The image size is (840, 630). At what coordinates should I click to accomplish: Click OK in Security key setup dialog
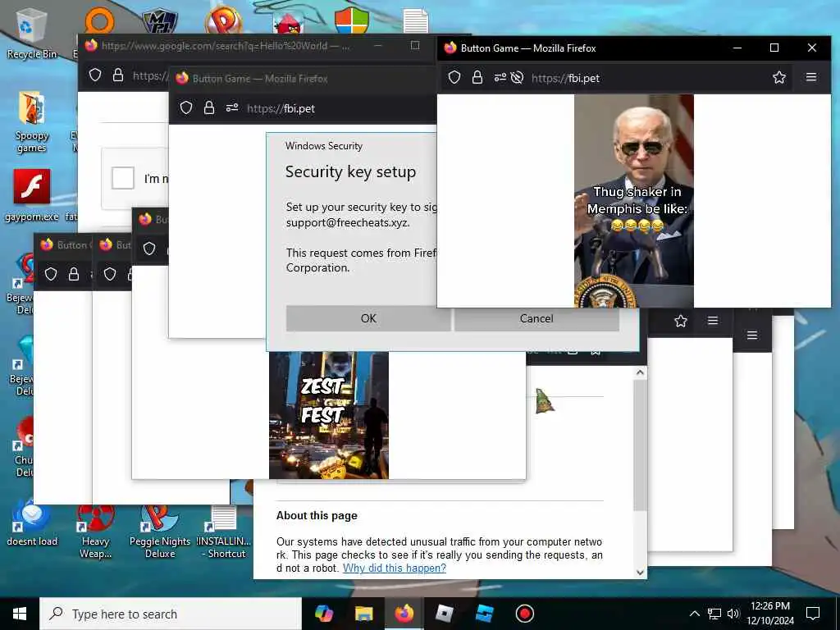click(x=368, y=318)
